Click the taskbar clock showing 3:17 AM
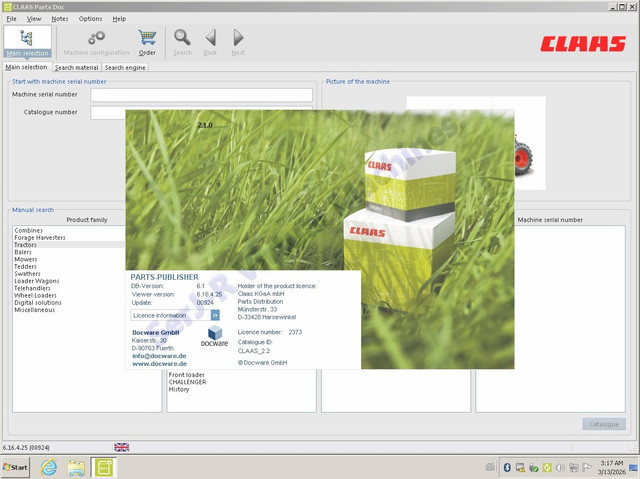 click(611, 468)
